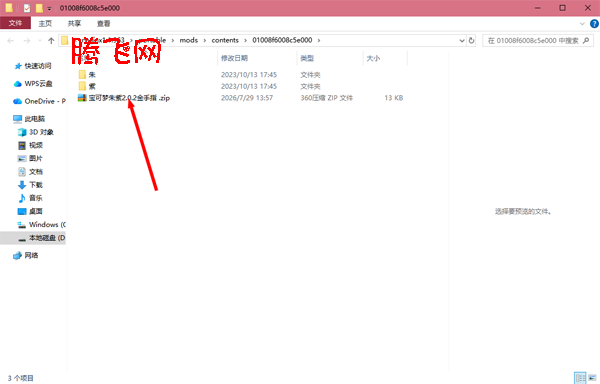Open 下载 folder in sidebar
The width and height of the screenshot is (600, 384).
click(31, 185)
